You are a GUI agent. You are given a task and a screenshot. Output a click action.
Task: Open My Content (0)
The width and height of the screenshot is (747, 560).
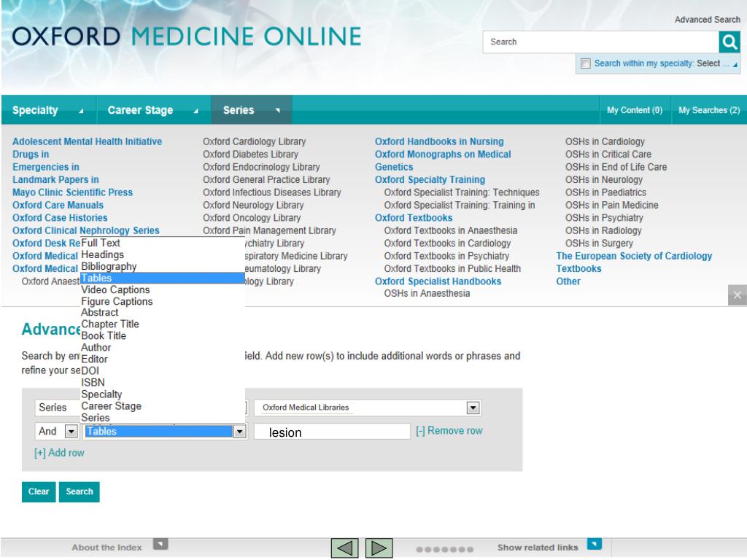point(635,110)
